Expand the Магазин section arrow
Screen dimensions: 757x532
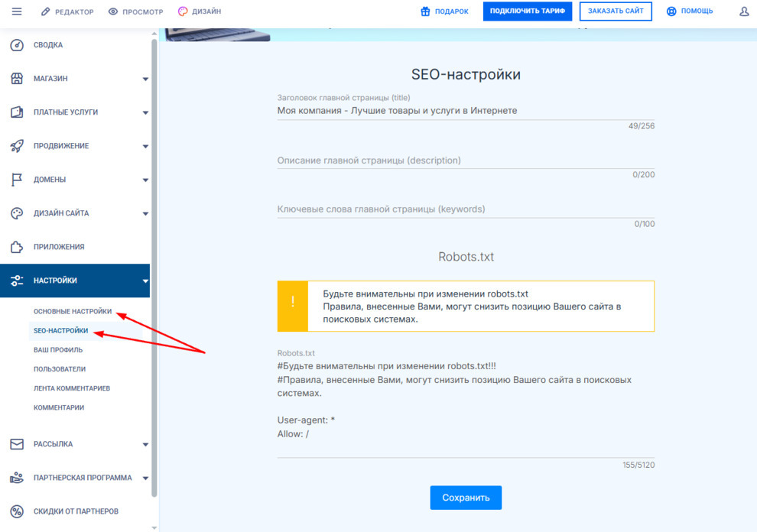(145, 79)
